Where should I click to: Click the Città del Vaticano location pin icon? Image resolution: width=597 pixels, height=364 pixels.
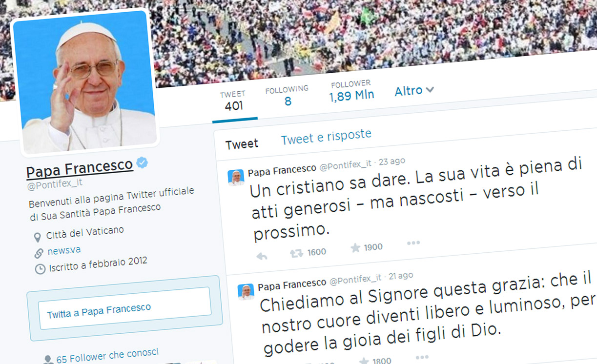point(37,238)
